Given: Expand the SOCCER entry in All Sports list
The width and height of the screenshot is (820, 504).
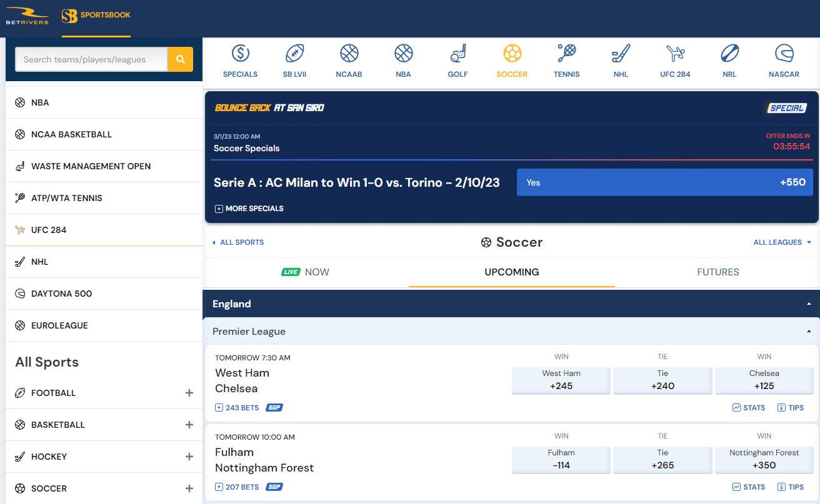Looking at the screenshot, I should coord(189,488).
